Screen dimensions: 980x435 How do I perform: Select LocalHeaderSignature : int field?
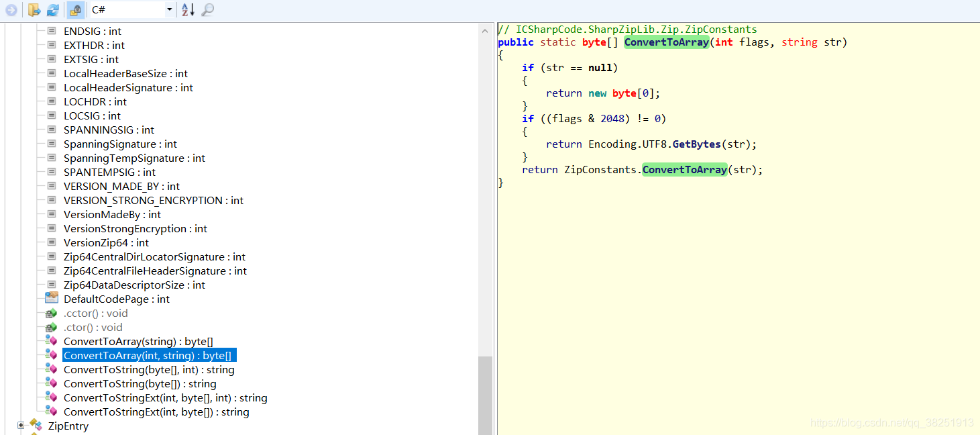[x=128, y=87]
